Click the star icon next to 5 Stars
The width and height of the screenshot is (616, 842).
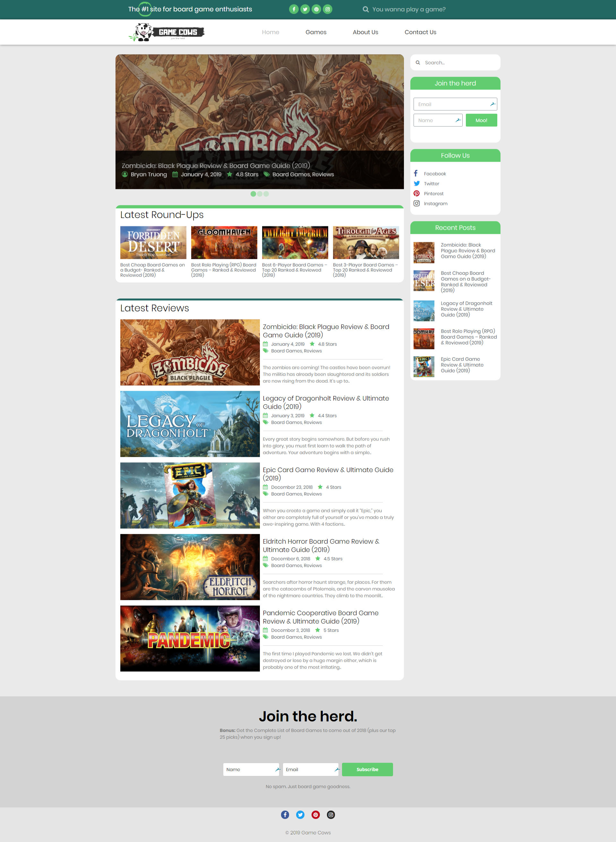click(318, 630)
